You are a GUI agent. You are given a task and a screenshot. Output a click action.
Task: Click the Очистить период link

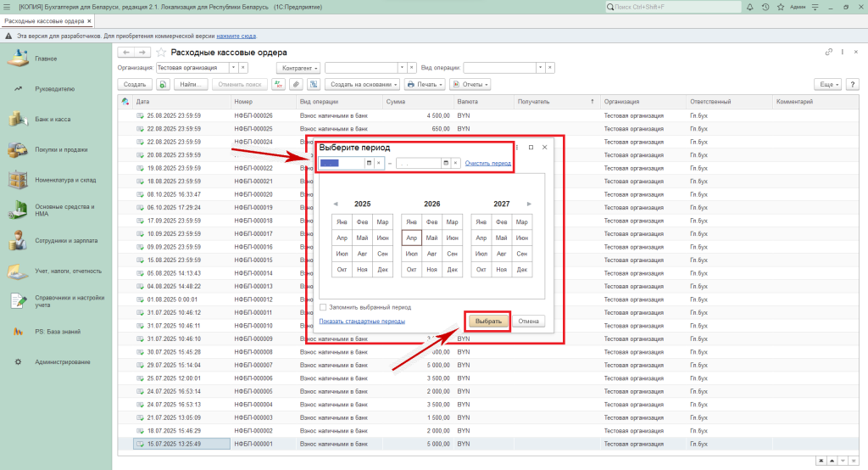pyautogui.click(x=488, y=162)
